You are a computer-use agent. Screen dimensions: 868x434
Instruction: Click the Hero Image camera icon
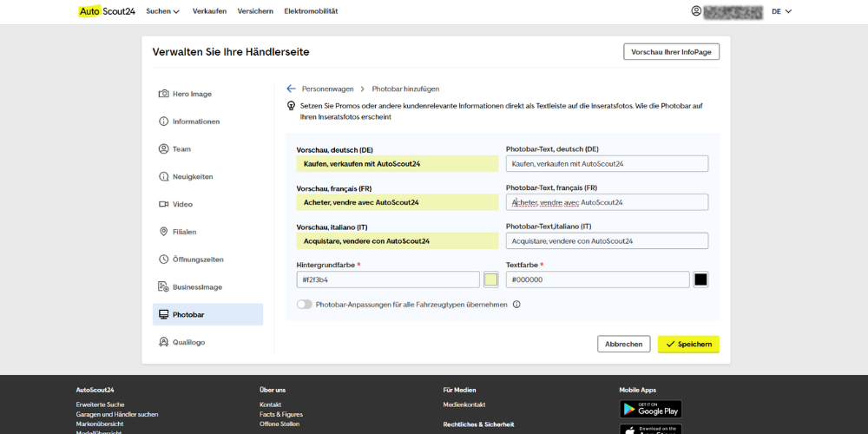coord(163,94)
